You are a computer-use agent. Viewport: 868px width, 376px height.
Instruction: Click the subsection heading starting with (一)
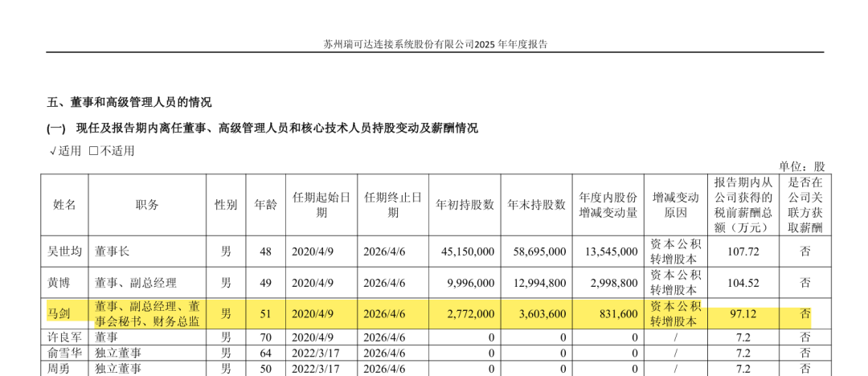(262, 129)
